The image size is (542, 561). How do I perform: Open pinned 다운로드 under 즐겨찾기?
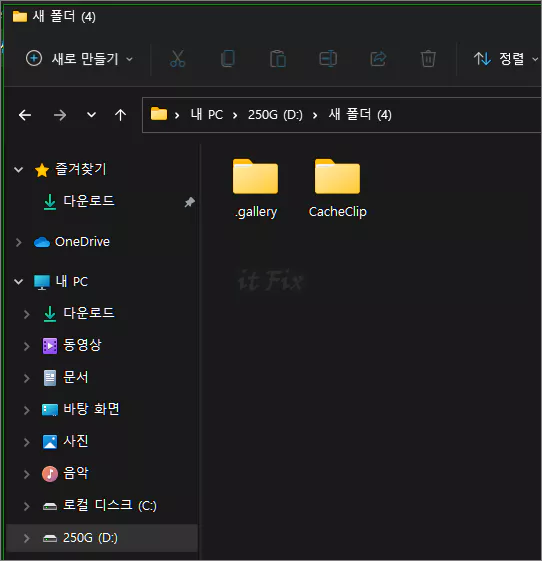point(89,201)
